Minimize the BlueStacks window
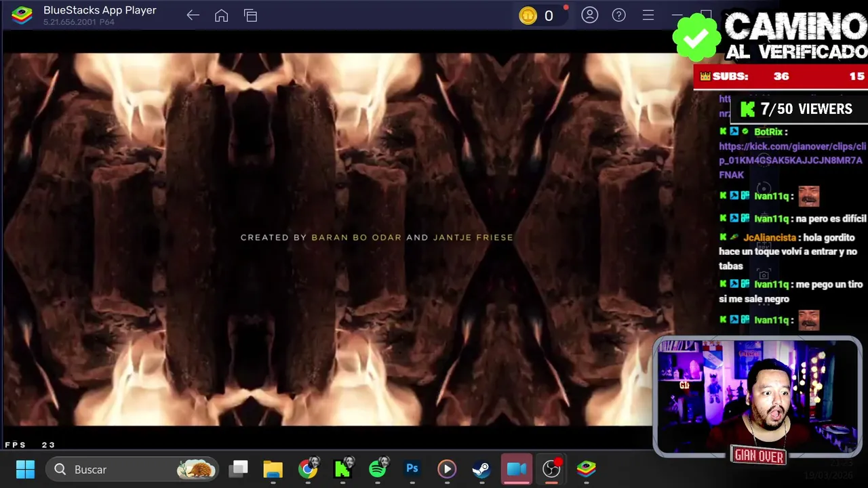 [x=677, y=15]
